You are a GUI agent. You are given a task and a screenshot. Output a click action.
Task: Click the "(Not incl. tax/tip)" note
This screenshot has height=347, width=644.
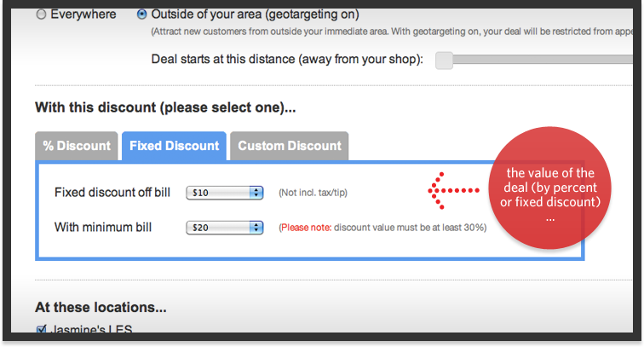click(313, 194)
